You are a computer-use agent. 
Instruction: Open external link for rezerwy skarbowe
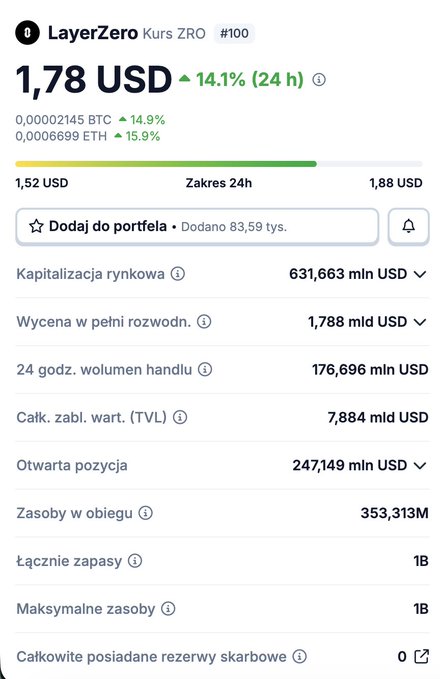coord(421,656)
